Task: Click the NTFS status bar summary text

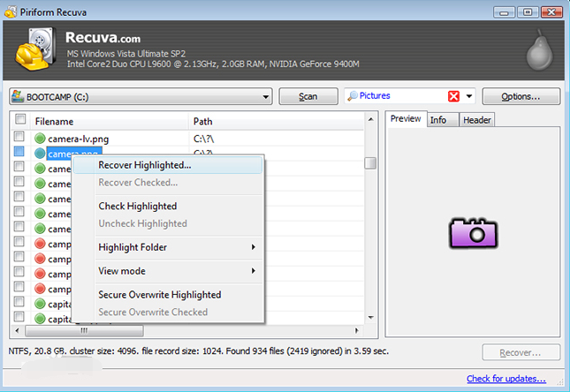Action: tap(199, 351)
